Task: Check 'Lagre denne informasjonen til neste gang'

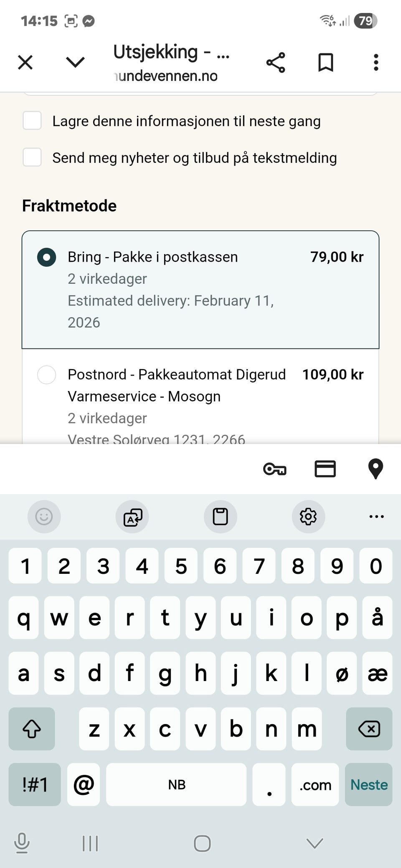Action: coord(32,121)
